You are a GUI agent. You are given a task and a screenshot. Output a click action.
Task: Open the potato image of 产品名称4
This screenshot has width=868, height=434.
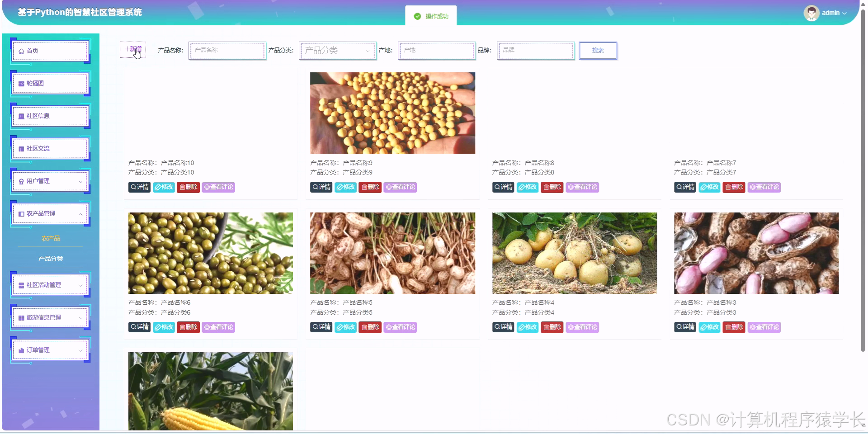575,253
